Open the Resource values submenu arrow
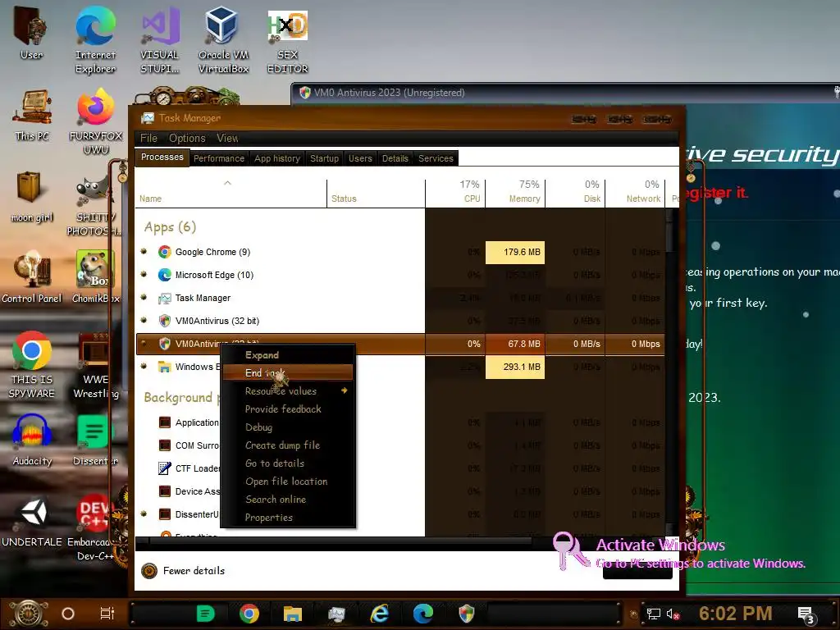 [x=344, y=390]
